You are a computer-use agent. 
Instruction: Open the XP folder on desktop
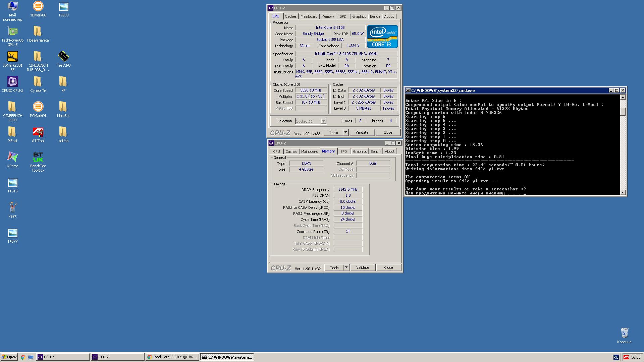(63, 84)
